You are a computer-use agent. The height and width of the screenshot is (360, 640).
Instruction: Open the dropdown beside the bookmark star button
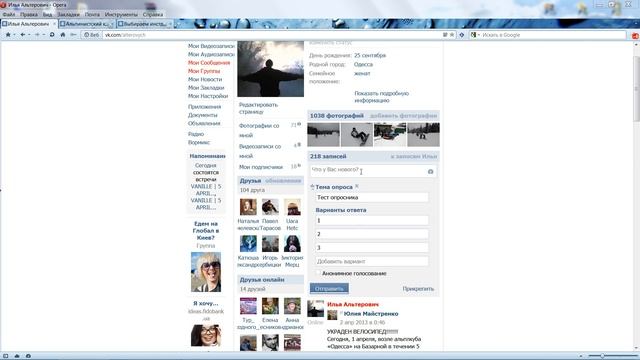click(x=14, y=35)
